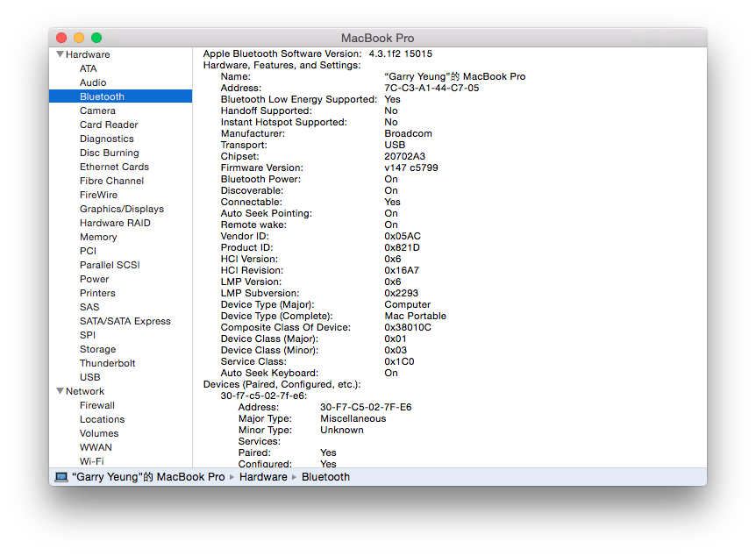Open Graphics/Displays entry
Viewport: 756px width, 556px height.
[122, 209]
